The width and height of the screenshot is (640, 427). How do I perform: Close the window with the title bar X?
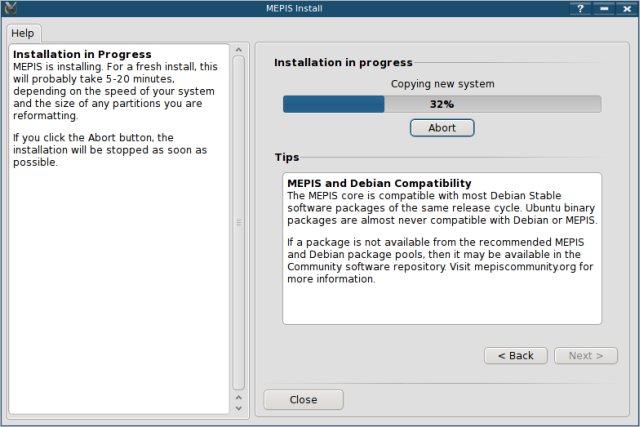click(627, 8)
